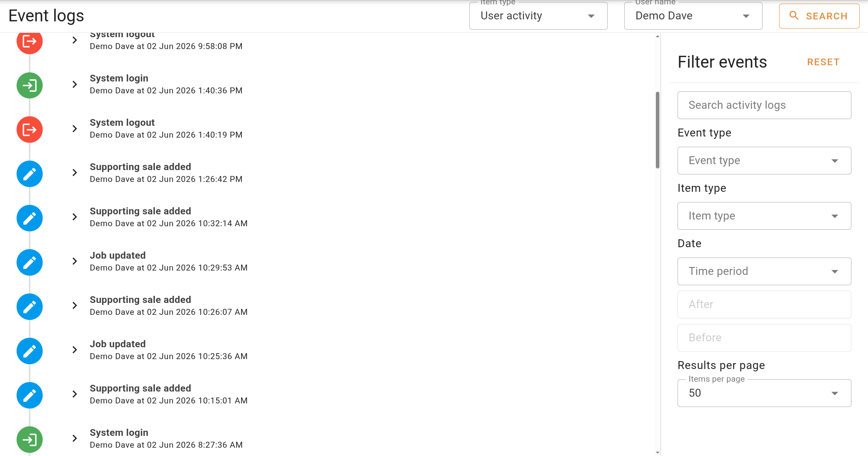The image size is (868, 456).
Task: Click pencil icon for Job updated 10:29:53 AM
Action: pos(30,263)
